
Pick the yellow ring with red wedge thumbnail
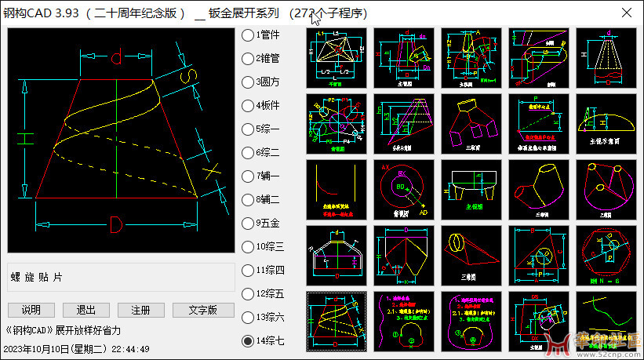click(x=471, y=256)
